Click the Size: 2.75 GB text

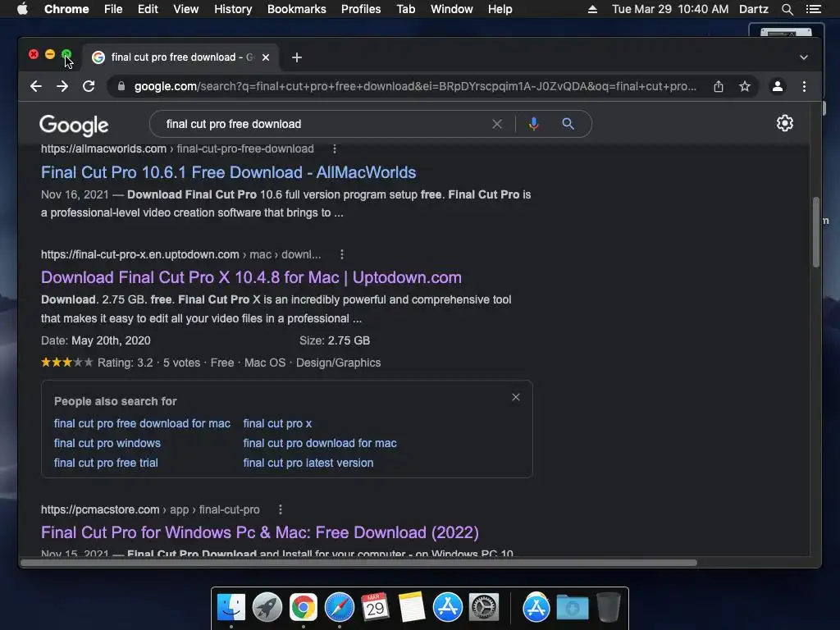click(x=335, y=340)
